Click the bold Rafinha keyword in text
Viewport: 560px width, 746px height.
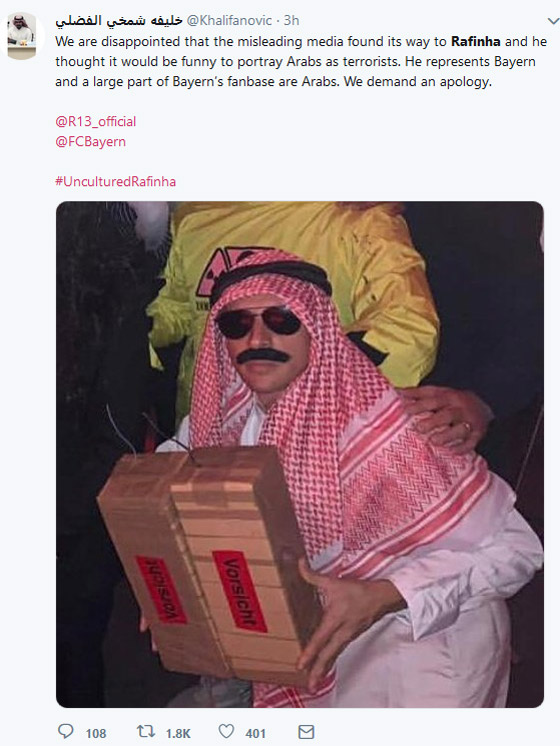(x=475, y=41)
